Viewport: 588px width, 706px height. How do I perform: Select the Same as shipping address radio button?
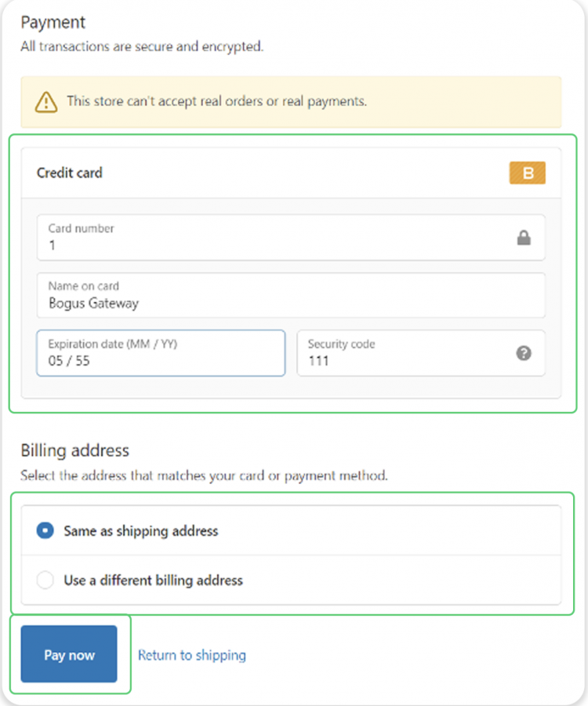[x=45, y=530]
